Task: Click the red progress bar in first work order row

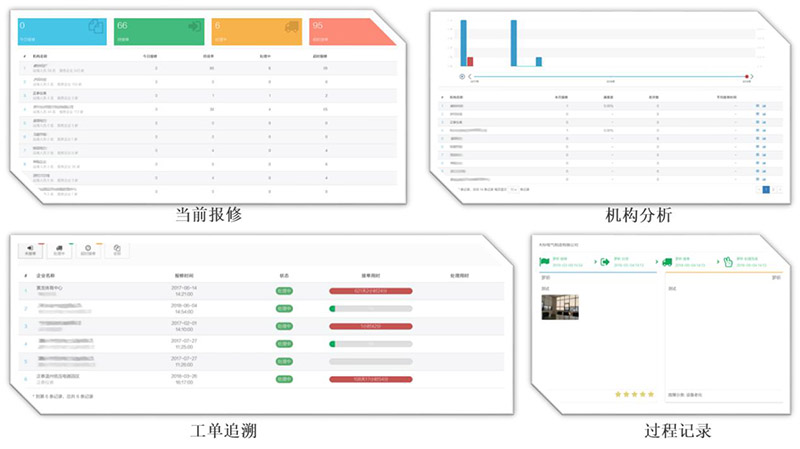Action: point(370,291)
